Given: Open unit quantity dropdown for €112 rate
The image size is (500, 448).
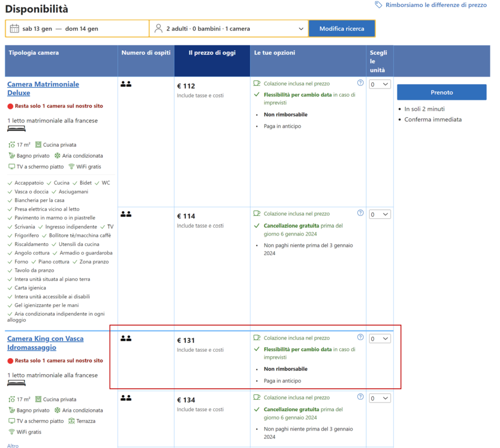Looking at the screenshot, I should pos(379,85).
